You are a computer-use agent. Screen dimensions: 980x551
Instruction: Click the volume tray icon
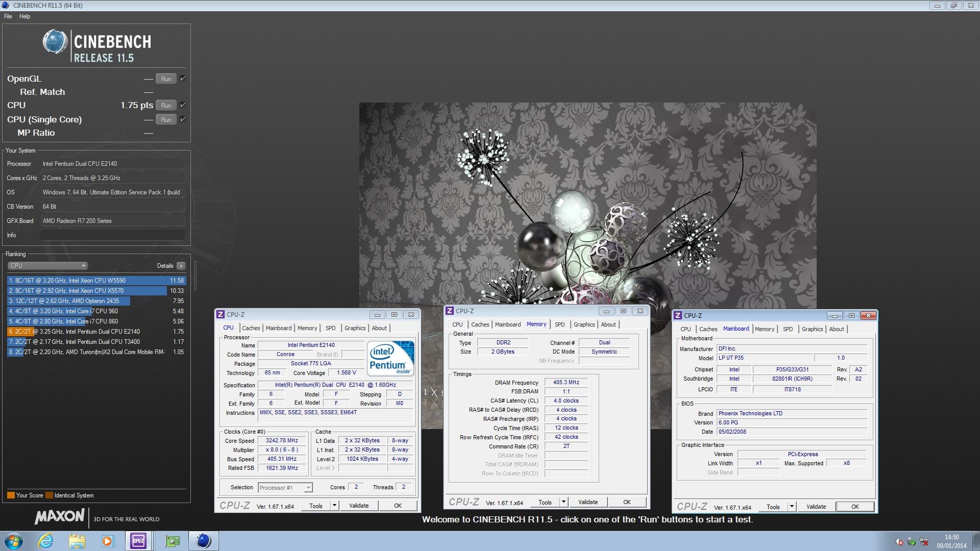(899, 542)
